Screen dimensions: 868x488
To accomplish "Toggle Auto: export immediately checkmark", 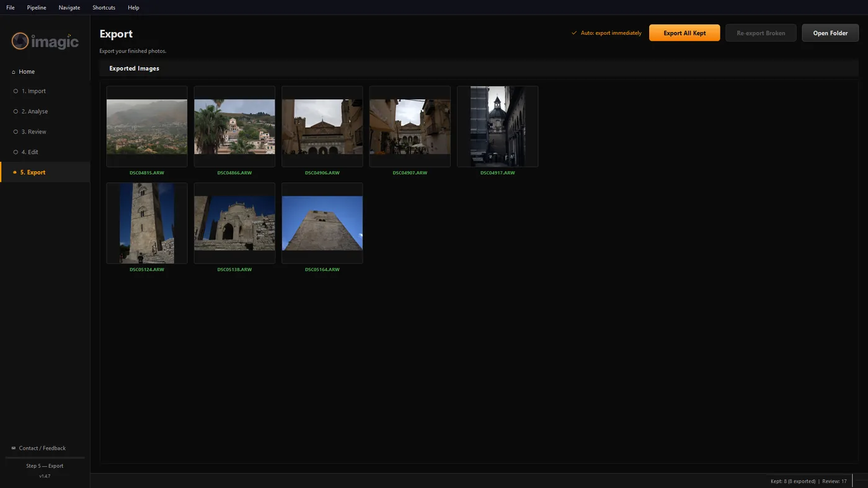I will coord(574,33).
